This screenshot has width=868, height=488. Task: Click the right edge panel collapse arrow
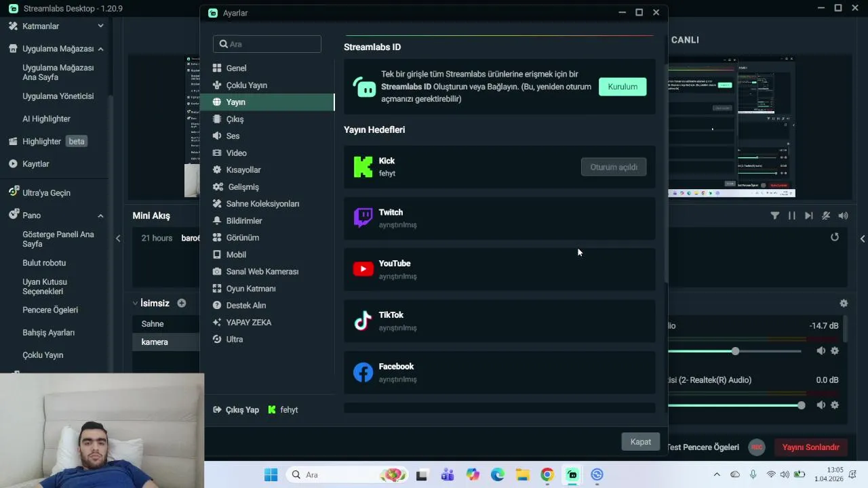pyautogui.click(x=863, y=239)
